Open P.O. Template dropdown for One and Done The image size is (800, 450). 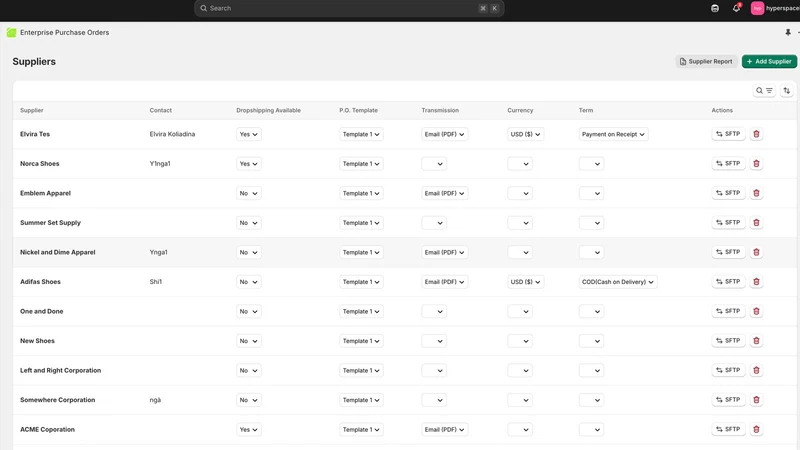tap(361, 311)
